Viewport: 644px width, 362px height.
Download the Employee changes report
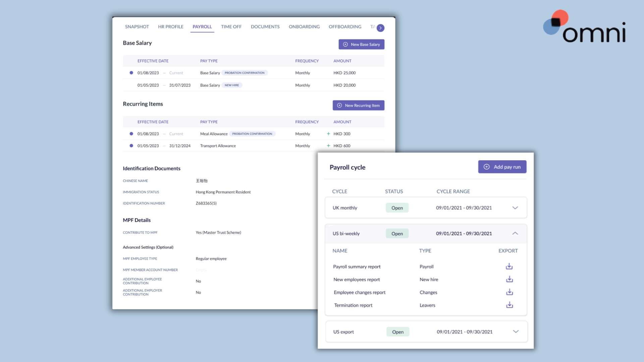[x=509, y=292]
